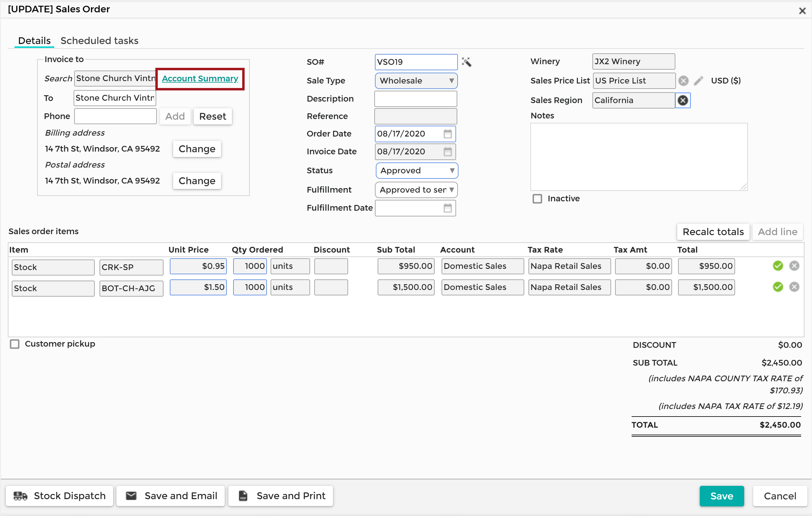Cancel the sales order update
Viewport: 812px width, 516px height.
[x=780, y=496]
